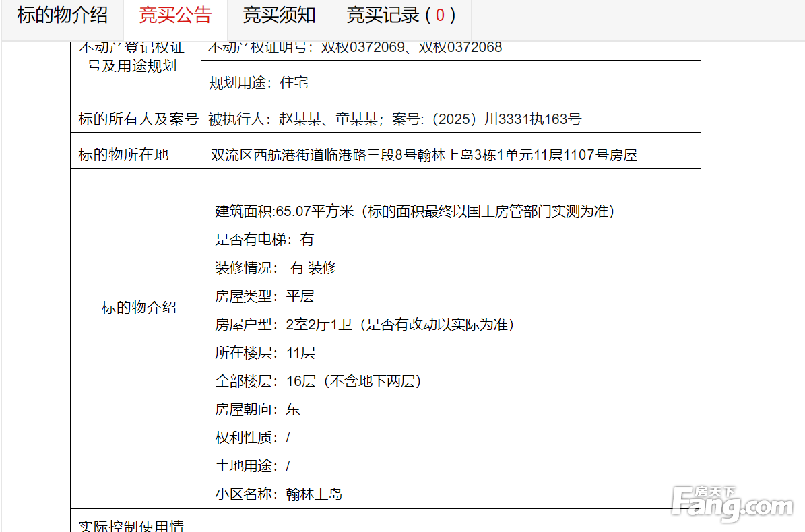Select the 是否有电梯 line
Screen dimensions: 805x532
(x=264, y=240)
